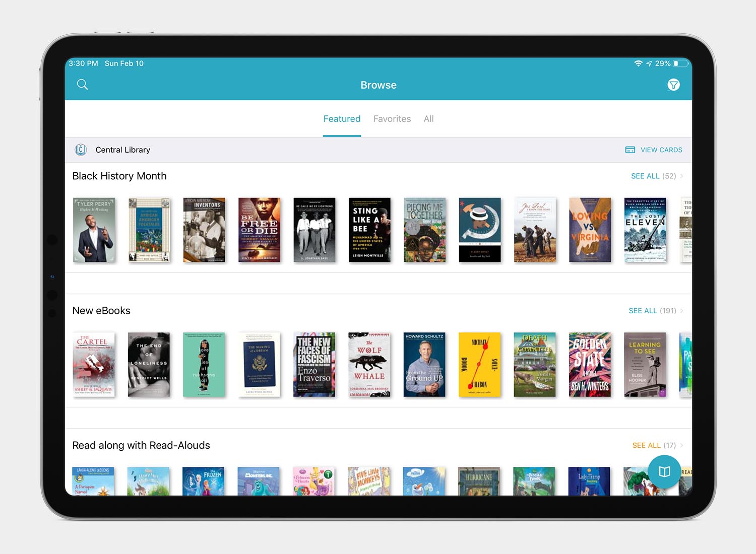The width and height of the screenshot is (756, 554).
Task: Expand chevron next to New eBooks count
Action: coord(681,311)
